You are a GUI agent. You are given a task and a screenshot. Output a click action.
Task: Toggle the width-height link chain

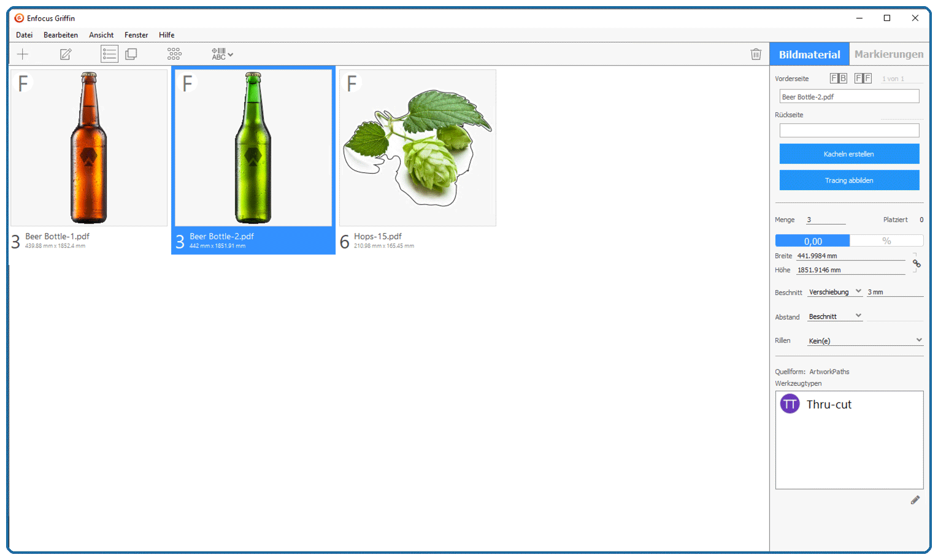917,263
